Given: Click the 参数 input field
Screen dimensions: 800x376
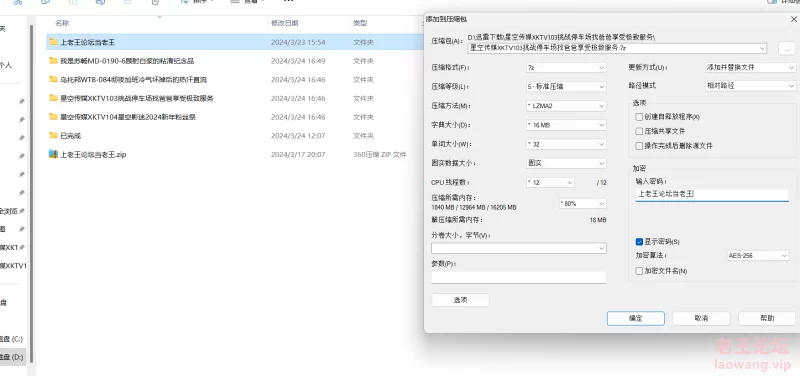Looking at the screenshot, I should click(x=519, y=277).
